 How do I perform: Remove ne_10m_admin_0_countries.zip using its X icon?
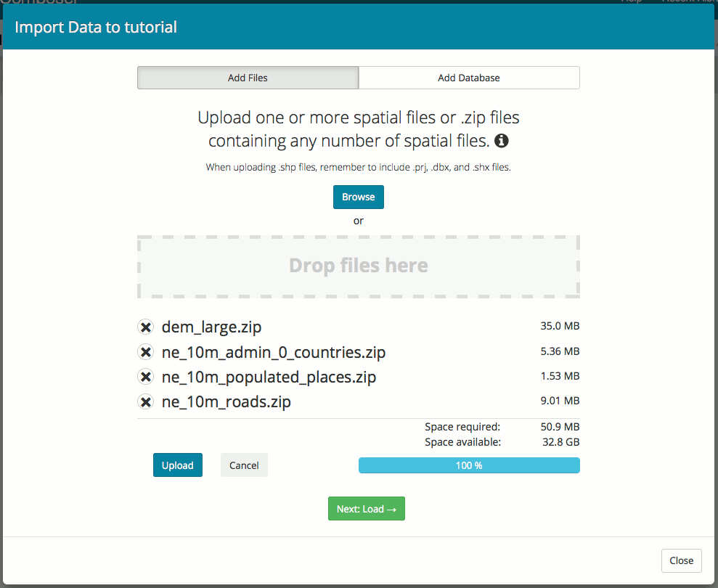pyautogui.click(x=145, y=353)
